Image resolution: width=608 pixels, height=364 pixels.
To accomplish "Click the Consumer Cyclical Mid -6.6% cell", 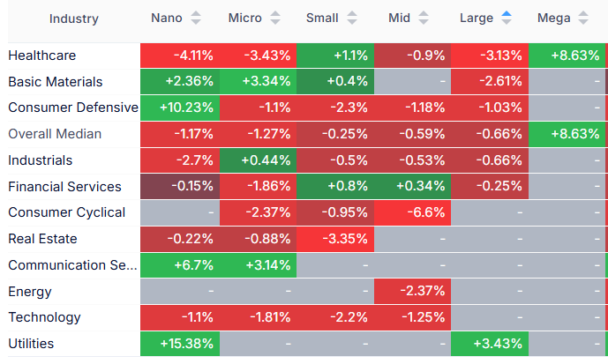I will [x=412, y=212].
